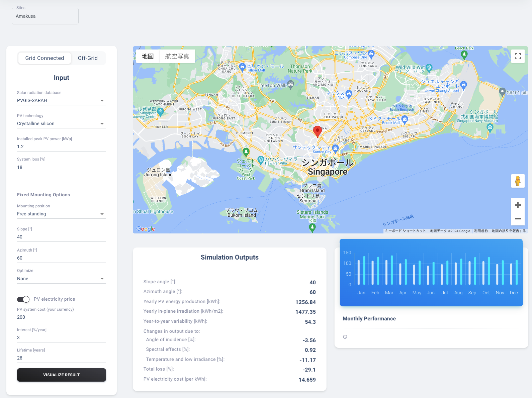Open keyboard shortcuts link on map
The height and width of the screenshot is (398, 532).
pyautogui.click(x=405, y=231)
